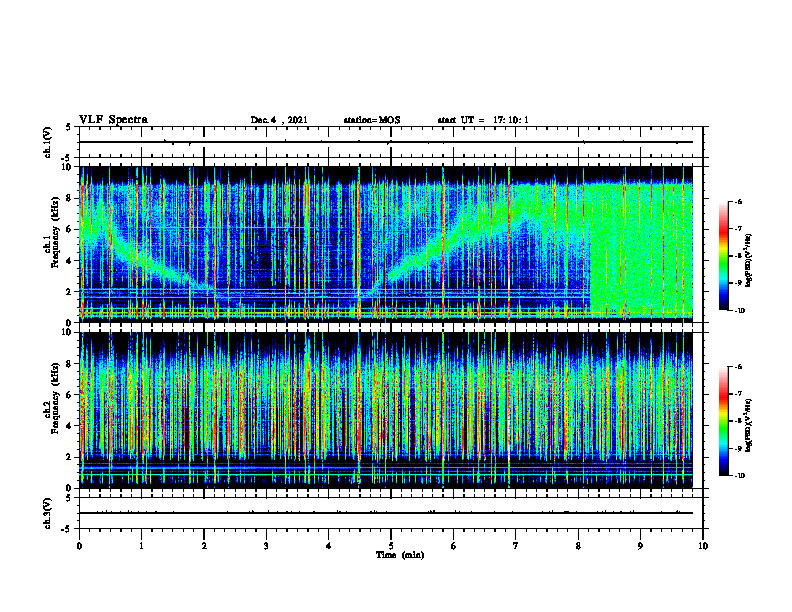Click time axis tick label "9"

point(640,546)
